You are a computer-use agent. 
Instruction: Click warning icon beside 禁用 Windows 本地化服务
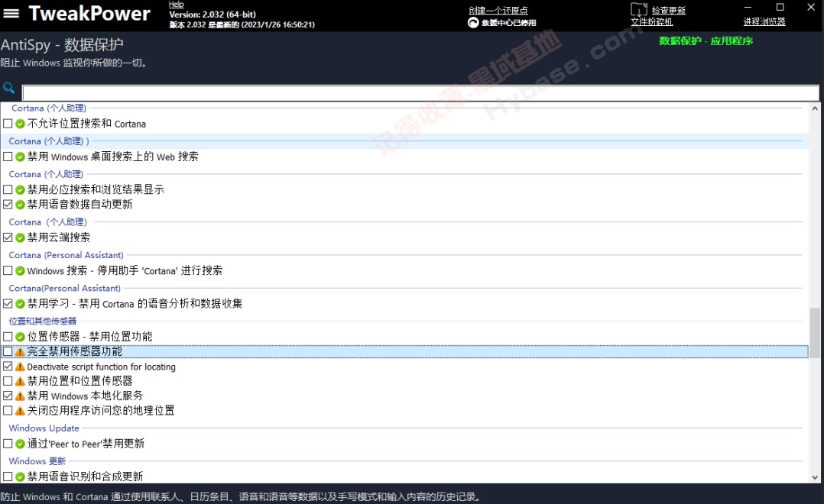[x=20, y=396]
